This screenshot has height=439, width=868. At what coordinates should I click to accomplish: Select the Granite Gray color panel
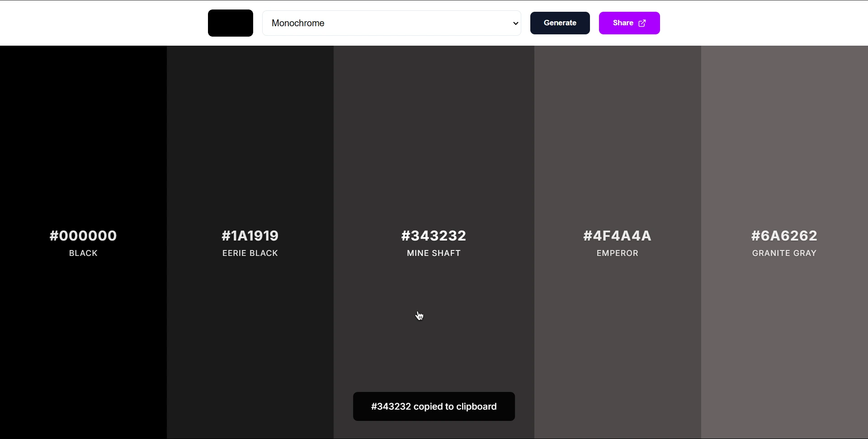click(x=784, y=136)
